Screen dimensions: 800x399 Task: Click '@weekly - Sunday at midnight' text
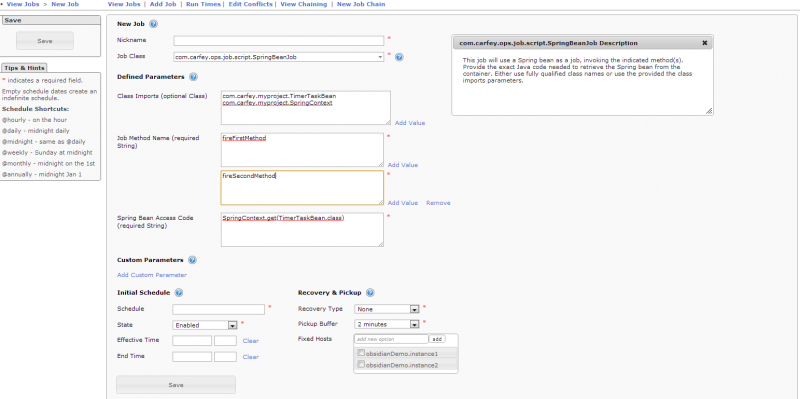[x=47, y=153]
